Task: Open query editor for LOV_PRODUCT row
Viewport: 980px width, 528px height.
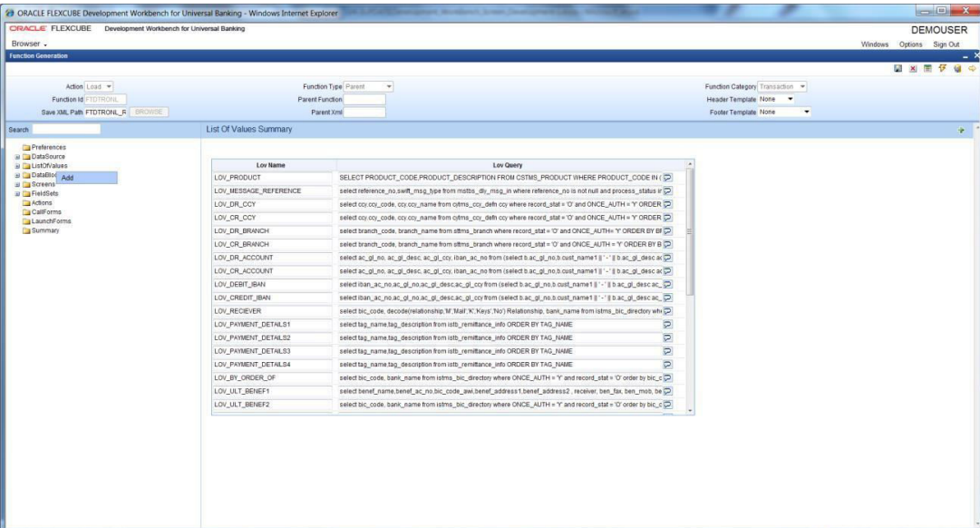Action: point(667,178)
